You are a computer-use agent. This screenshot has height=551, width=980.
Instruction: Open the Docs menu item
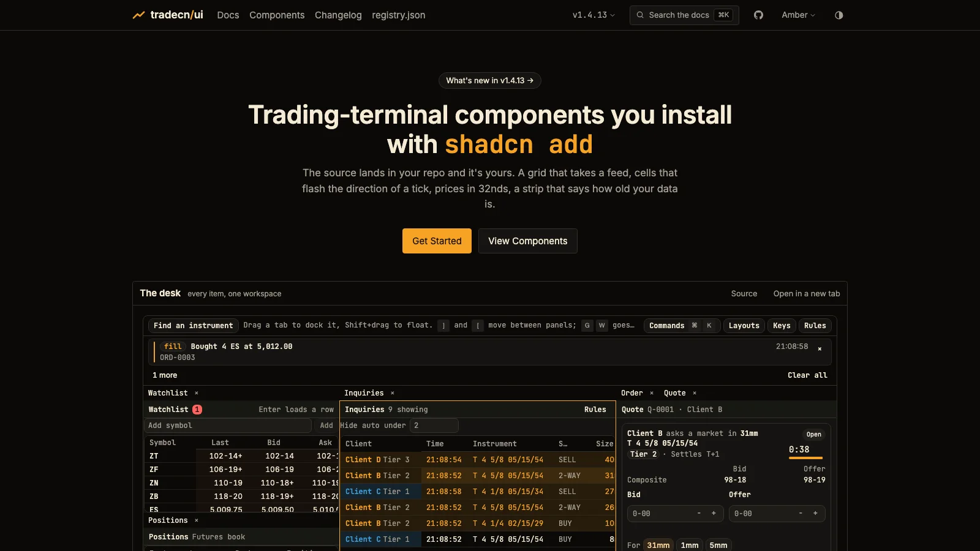[x=228, y=15]
